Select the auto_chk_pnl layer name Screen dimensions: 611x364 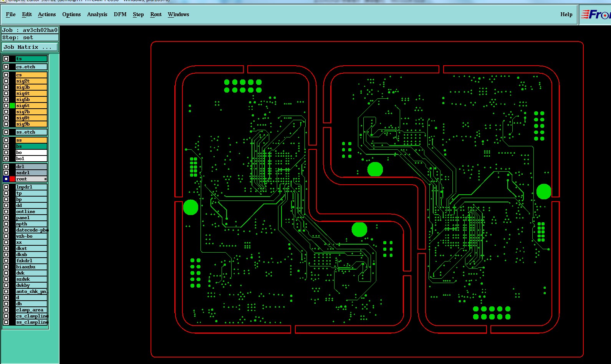click(x=31, y=291)
